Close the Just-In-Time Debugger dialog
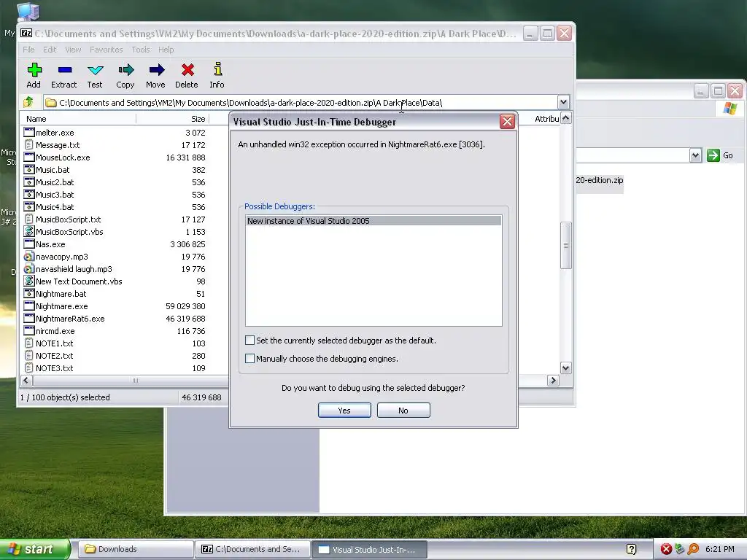 click(508, 122)
